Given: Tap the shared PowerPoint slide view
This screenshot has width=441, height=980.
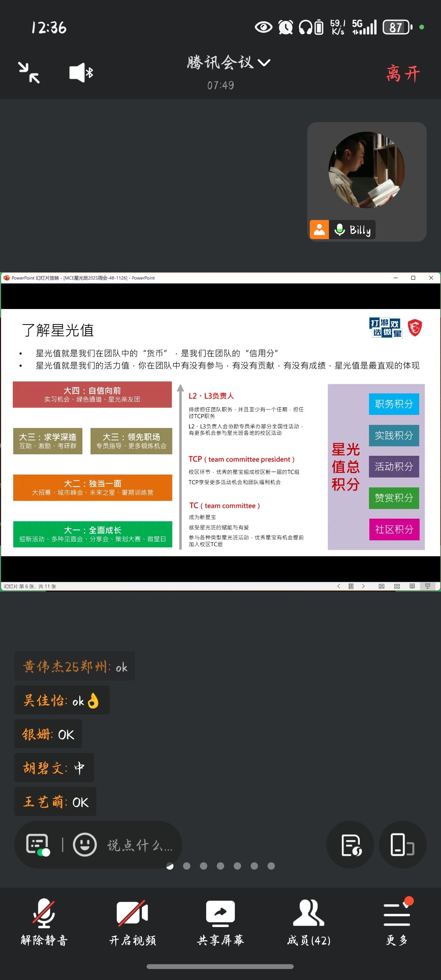Looking at the screenshot, I should click(x=220, y=432).
